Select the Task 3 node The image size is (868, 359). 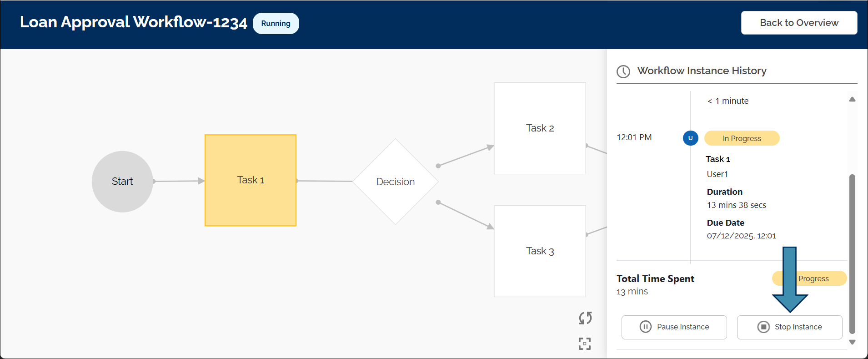pyautogui.click(x=539, y=251)
